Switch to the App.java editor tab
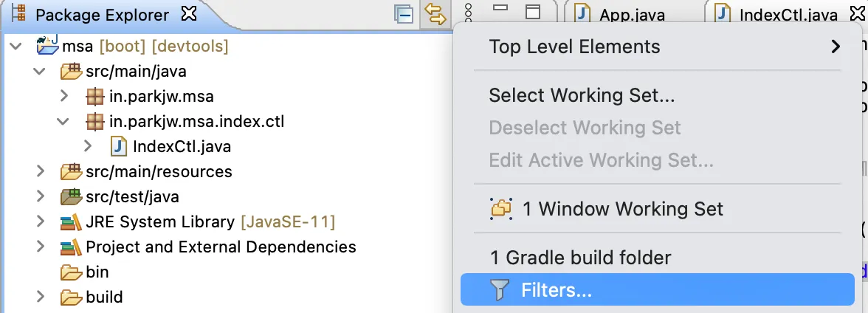This screenshot has width=868, height=313. click(632, 15)
